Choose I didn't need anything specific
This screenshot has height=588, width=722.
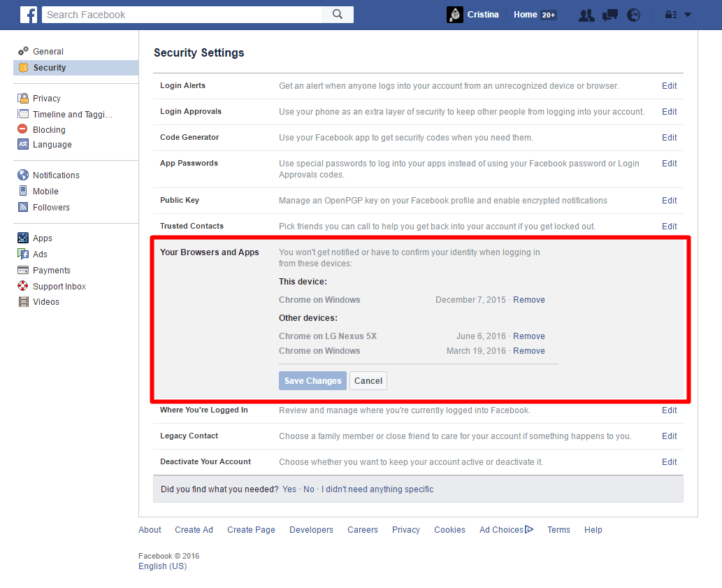coord(377,489)
